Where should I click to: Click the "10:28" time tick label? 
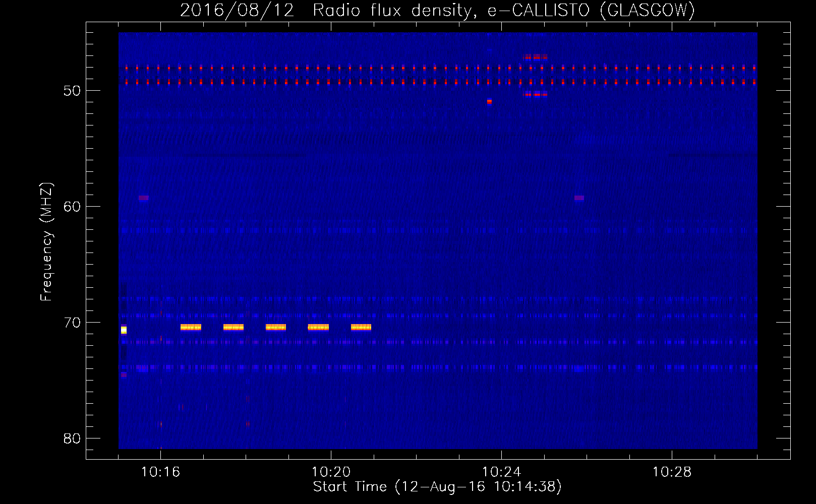coord(672,472)
